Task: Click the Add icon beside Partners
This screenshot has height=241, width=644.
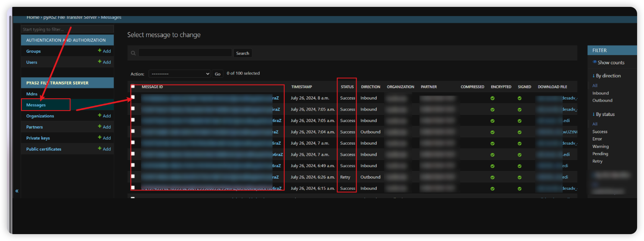Action: [100, 126]
